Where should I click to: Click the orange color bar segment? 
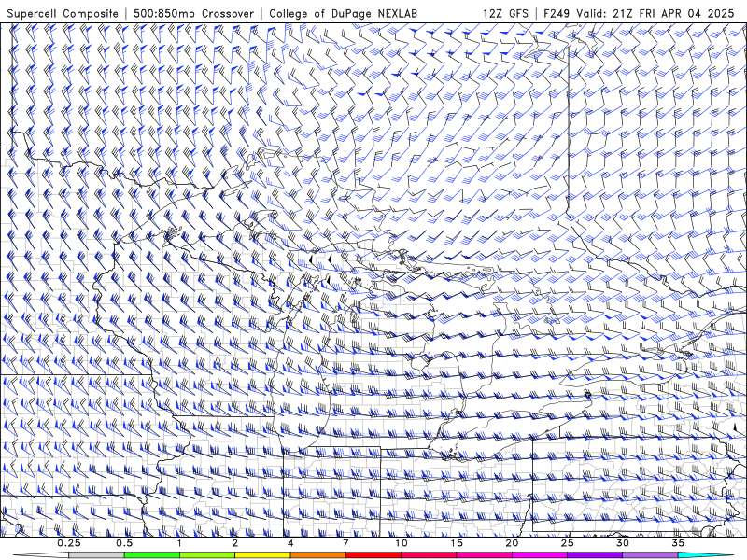pyautogui.click(x=317, y=555)
